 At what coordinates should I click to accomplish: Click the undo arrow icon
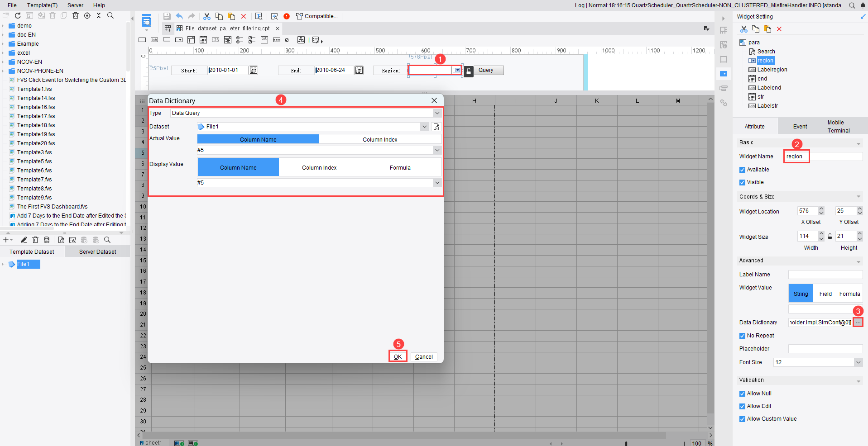[x=179, y=16]
